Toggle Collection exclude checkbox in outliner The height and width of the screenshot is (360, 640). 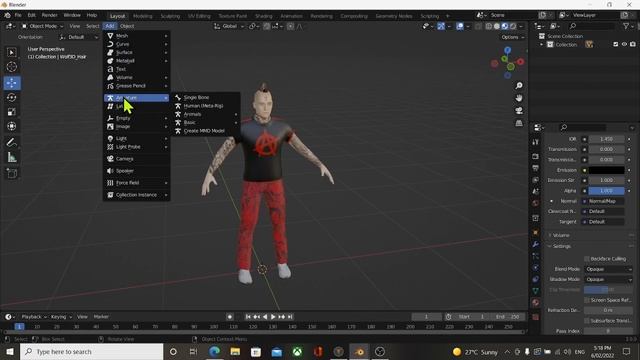[x=616, y=44]
